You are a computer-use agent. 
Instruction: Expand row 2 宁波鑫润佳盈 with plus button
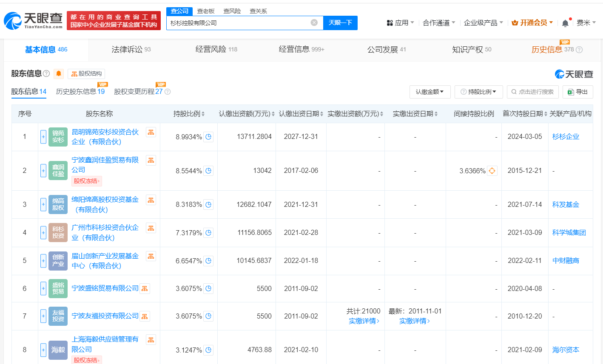(x=43, y=171)
